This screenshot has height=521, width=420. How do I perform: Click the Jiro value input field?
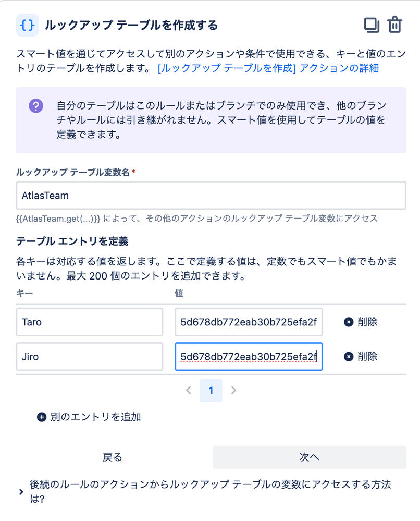(249, 357)
